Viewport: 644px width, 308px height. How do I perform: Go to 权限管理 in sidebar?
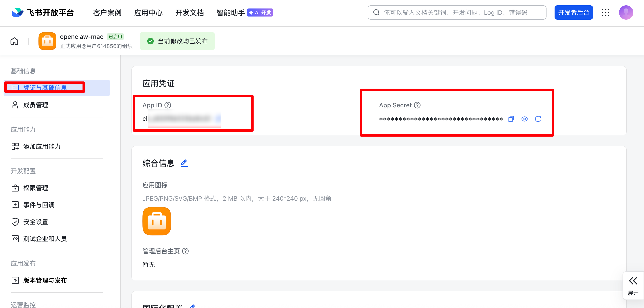coord(36,188)
